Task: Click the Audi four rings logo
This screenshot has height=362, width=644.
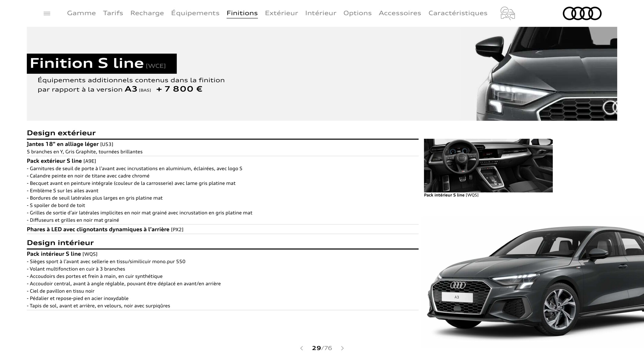Action: (x=582, y=13)
